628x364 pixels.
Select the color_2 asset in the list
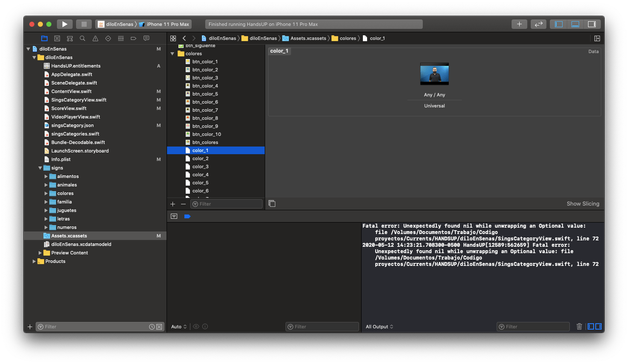tap(200, 158)
